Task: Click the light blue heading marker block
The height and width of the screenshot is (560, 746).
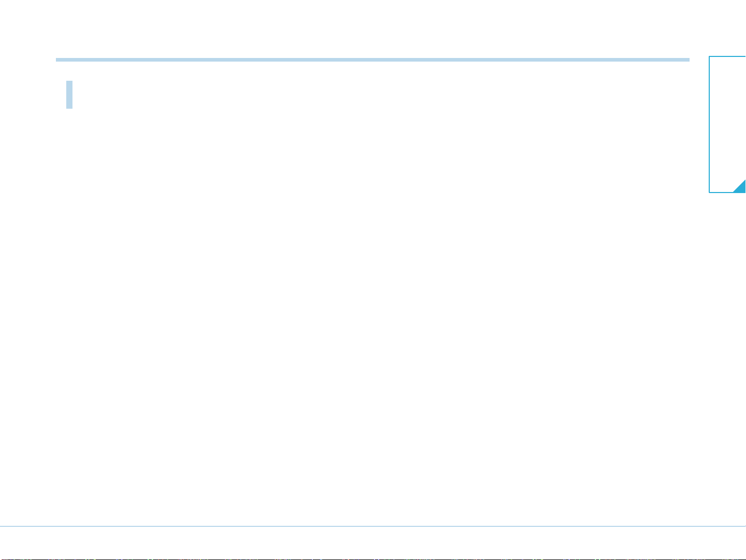Action: (x=69, y=94)
